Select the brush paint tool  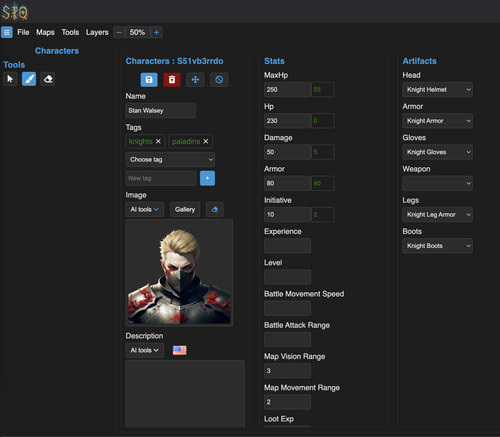coord(29,79)
